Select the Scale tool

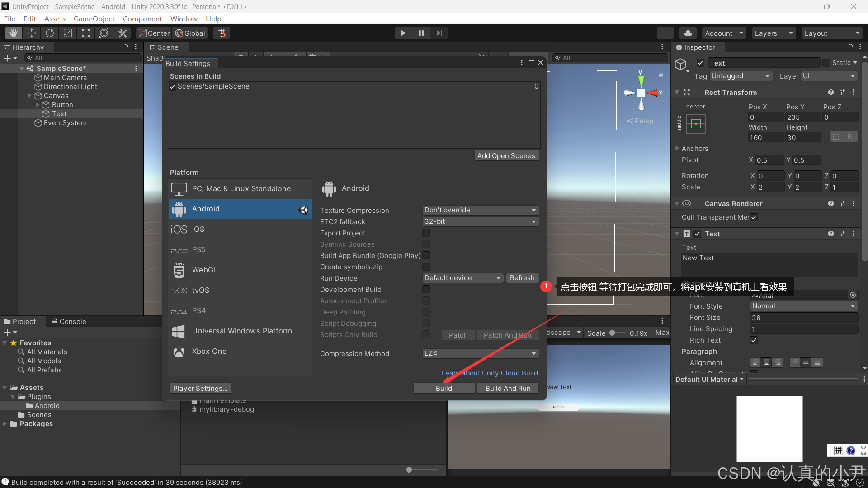[x=67, y=33]
